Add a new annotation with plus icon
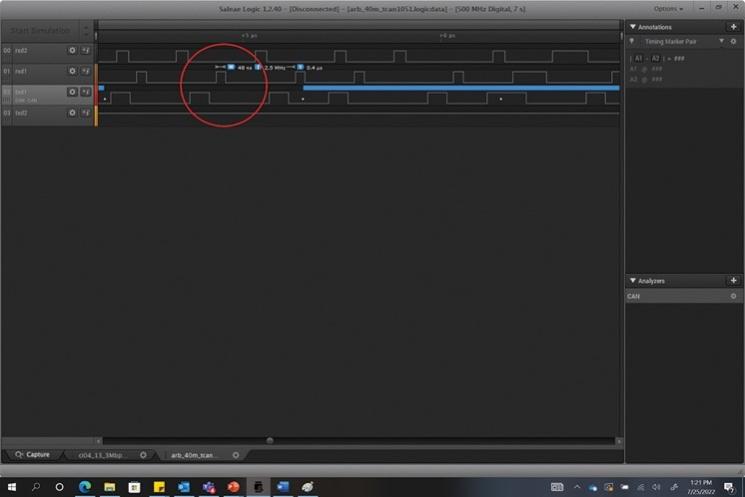The width and height of the screenshot is (745, 497). click(x=734, y=26)
